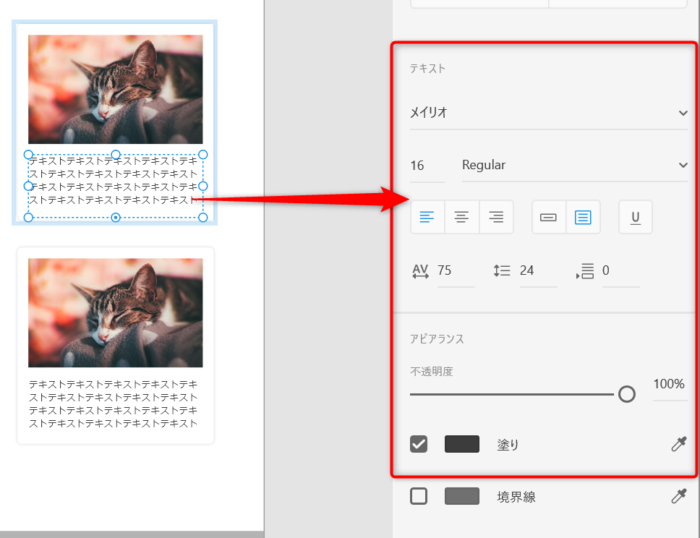Pick border color with the eyedropper
This screenshot has height=538, width=700.
(678, 496)
